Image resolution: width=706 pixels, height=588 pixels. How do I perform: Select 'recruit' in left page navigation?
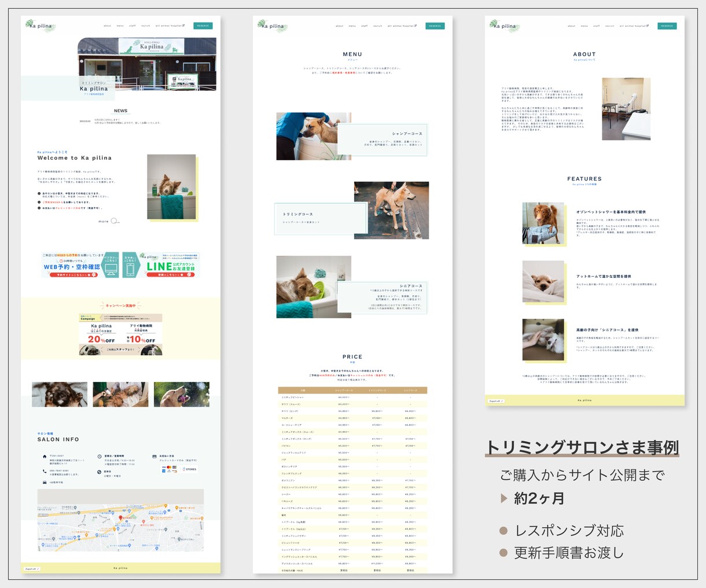tap(146, 25)
